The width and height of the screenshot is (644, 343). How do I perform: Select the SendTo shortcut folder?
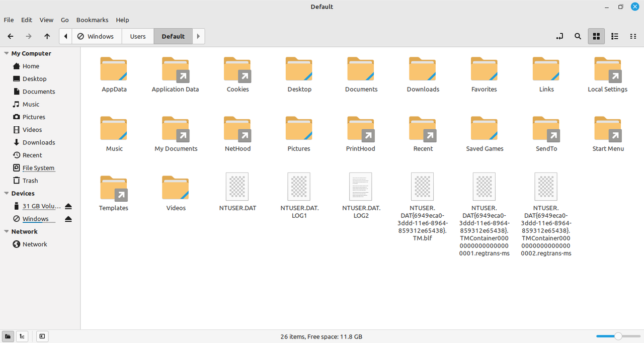546,128
